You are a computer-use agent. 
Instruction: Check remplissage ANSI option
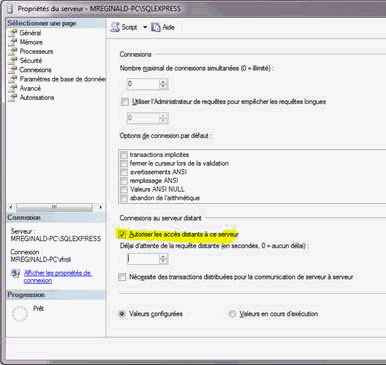tap(124, 181)
